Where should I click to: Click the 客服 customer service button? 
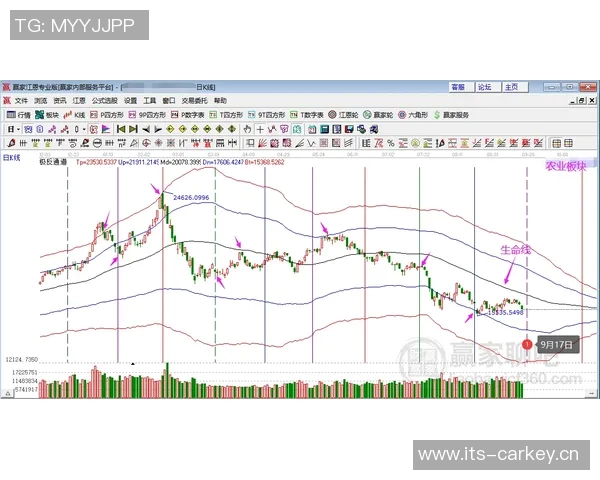(458, 87)
